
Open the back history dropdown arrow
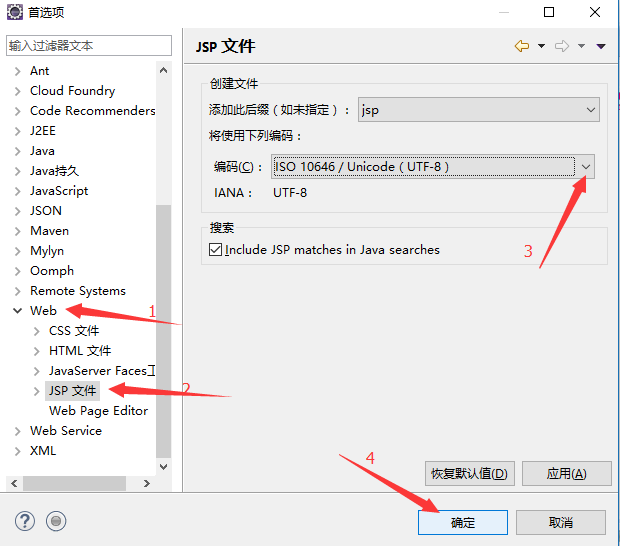(x=541, y=46)
